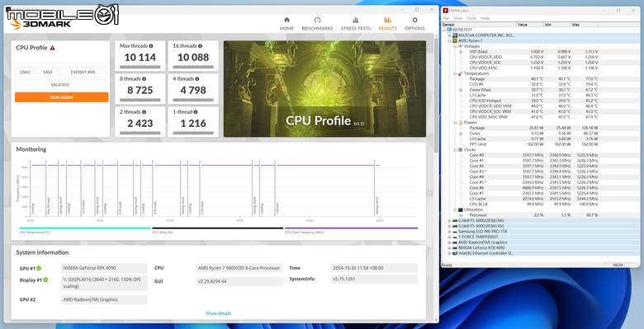
Task: Open the View menu in HWMonitor
Action: click(x=457, y=18)
